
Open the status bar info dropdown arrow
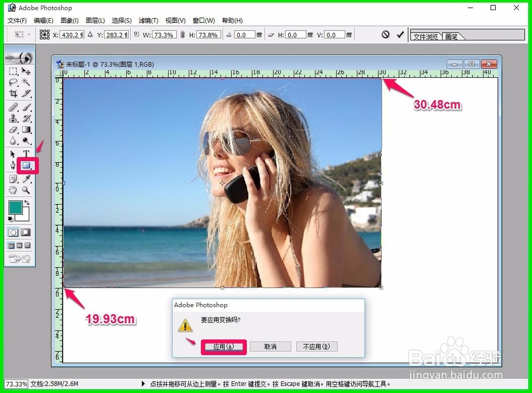click(143, 383)
